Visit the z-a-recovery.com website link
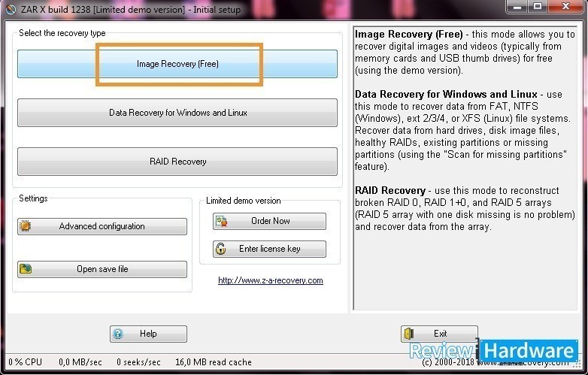This screenshot has height=375, width=588. pos(271,280)
